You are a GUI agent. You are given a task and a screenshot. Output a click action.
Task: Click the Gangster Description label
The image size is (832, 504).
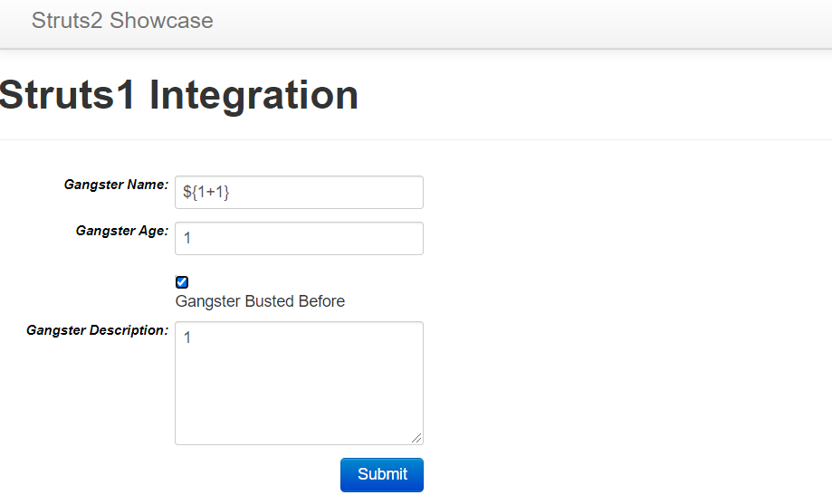pos(97,330)
